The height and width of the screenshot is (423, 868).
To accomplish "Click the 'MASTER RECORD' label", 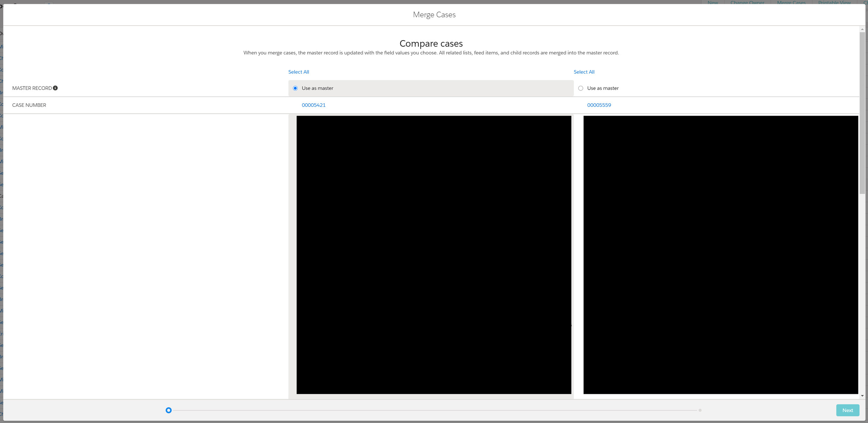I will [x=32, y=88].
